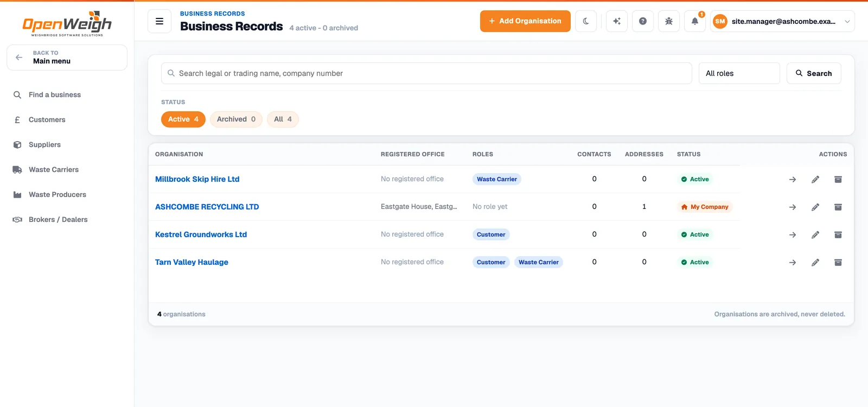Open the Millbrook Skip Hire Ltd link
Screen dimensions: 868x407
click(x=197, y=179)
